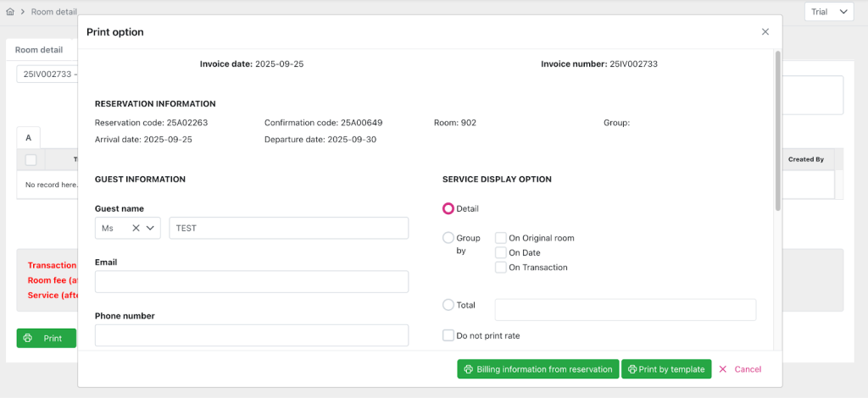Open the 25IV002733 invoice dropdown

pos(47,74)
